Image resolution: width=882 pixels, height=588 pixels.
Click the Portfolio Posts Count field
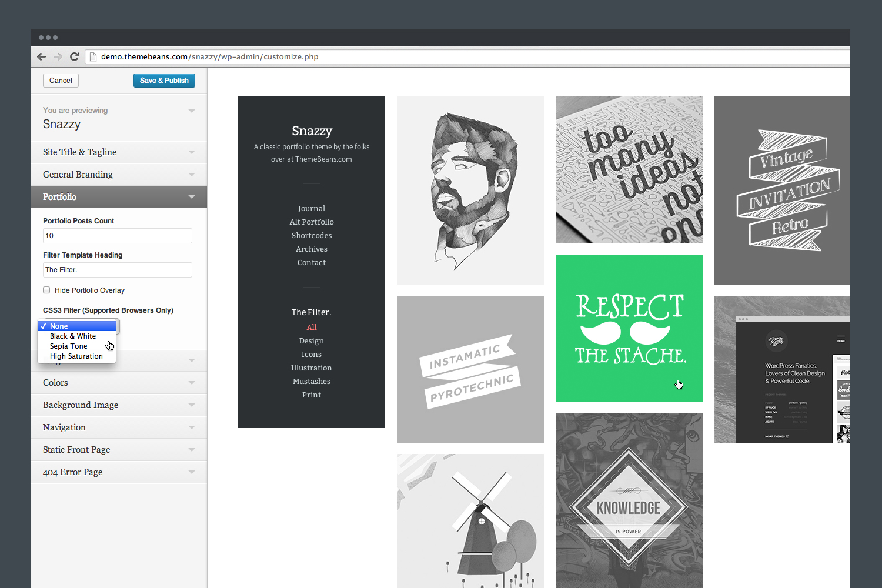tap(118, 236)
